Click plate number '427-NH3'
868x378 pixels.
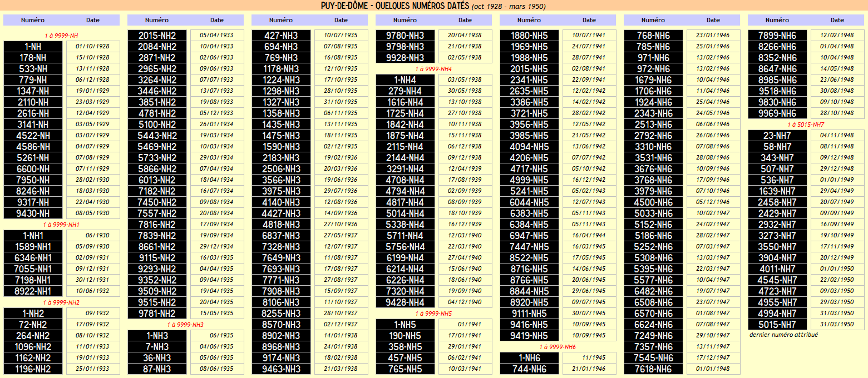point(281,36)
